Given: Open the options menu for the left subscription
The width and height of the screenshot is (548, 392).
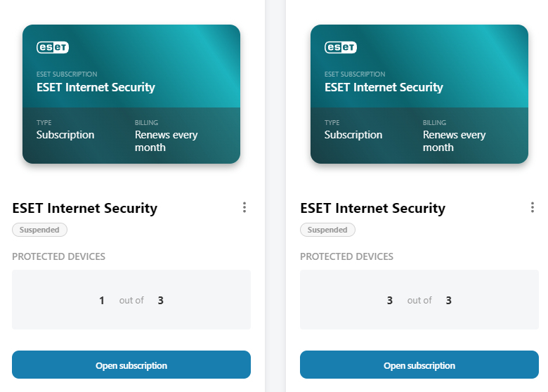Looking at the screenshot, I should click(x=244, y=207).
